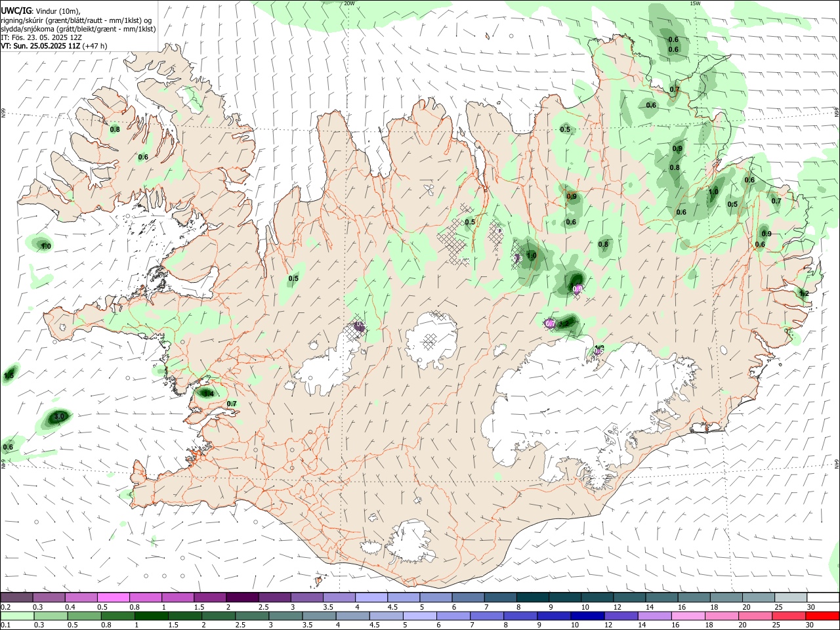Click the 'rigning/skúrir' legend description line

(x=76, y=20)
